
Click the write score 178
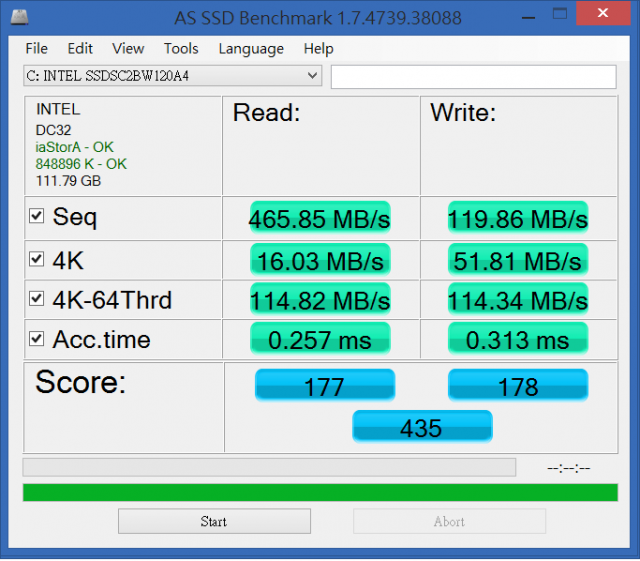tap(518, 385)
